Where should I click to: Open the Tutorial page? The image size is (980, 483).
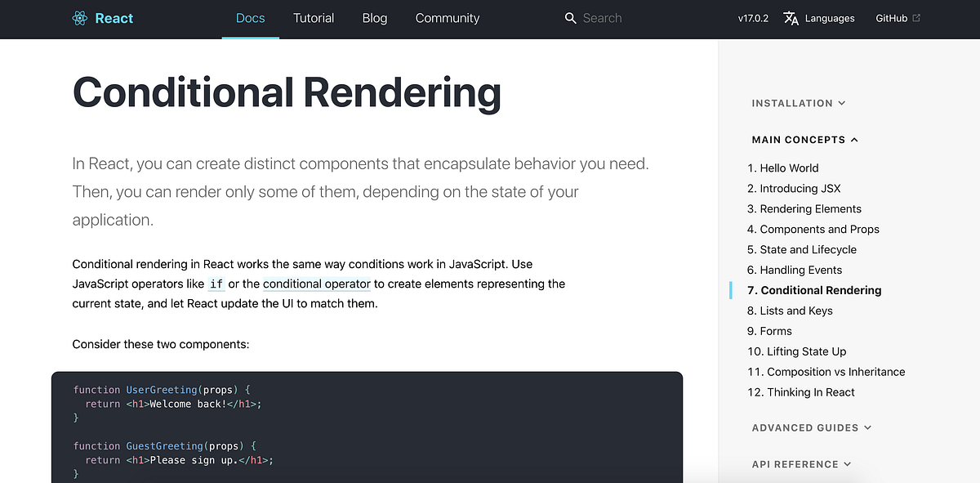314,18
